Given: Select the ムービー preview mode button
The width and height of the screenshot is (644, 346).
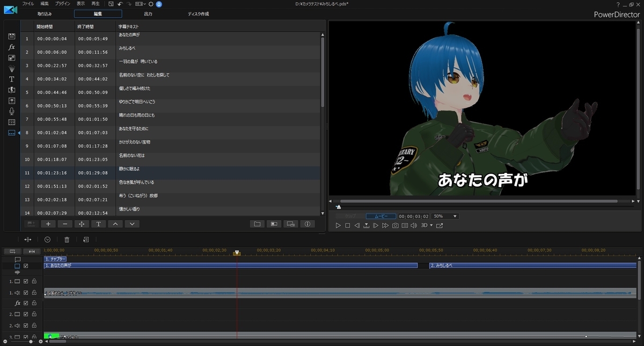Looking at the screenshot, I should [381, 216].
